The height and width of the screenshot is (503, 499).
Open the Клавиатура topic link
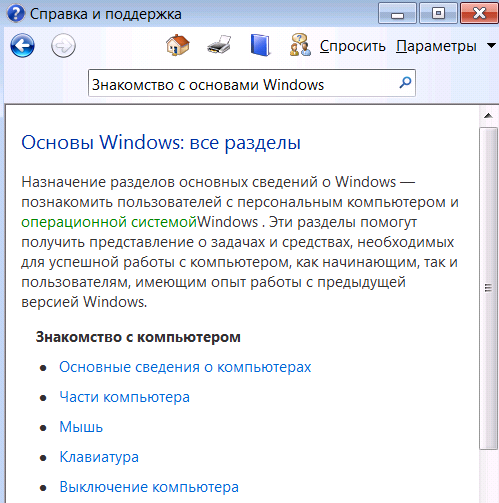pos(99,457)
